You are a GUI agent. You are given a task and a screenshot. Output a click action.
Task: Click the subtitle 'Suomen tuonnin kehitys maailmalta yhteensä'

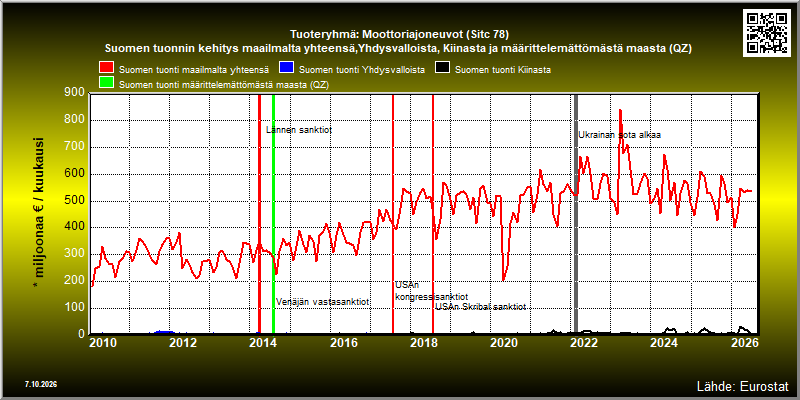231,49
